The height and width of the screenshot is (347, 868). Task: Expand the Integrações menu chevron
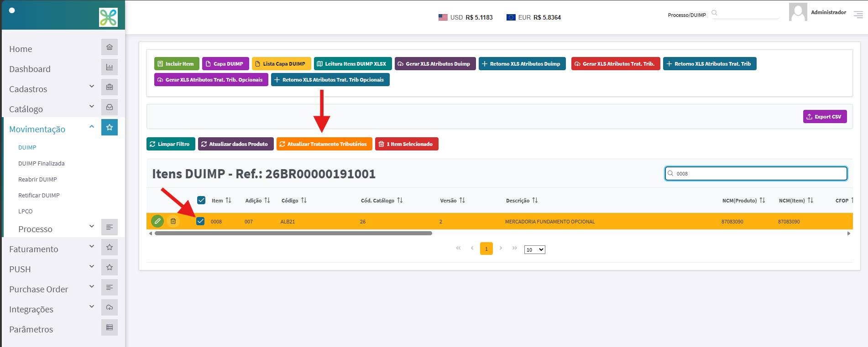click(x=92, y=306)
